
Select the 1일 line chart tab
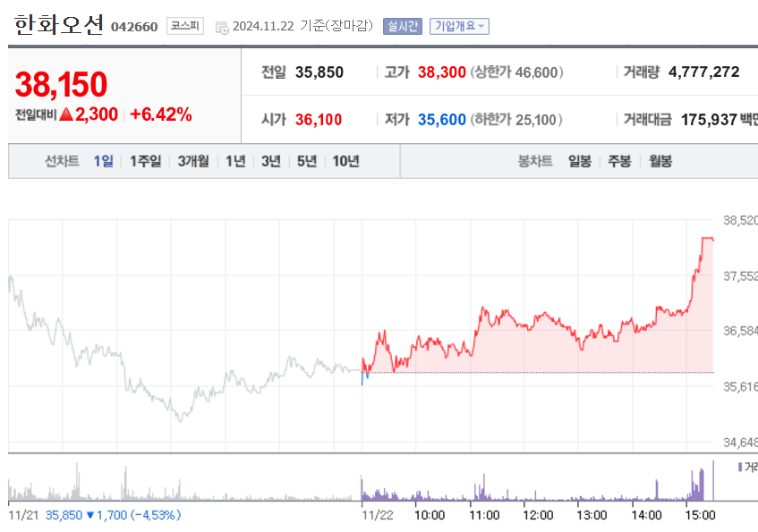[x=104, y=161]
